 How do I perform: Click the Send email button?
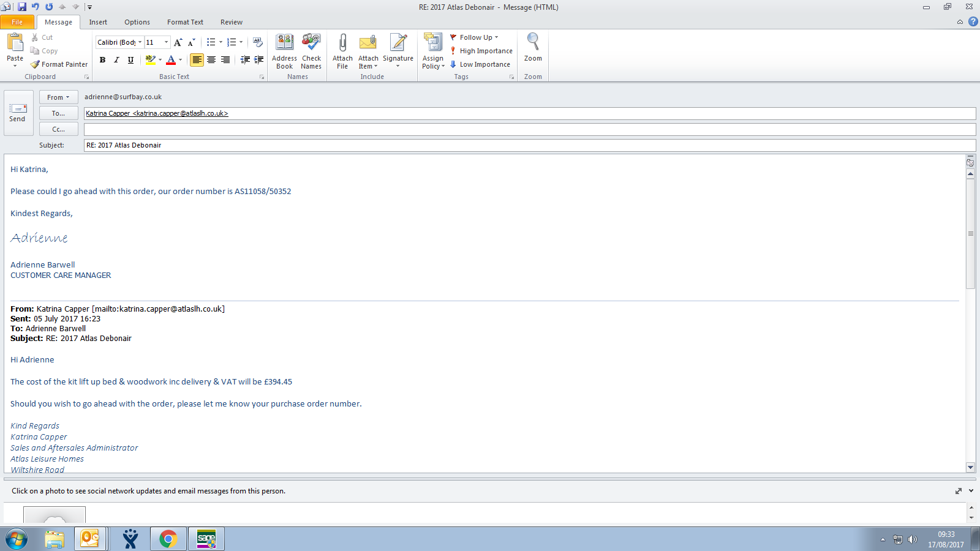pyautogui.click(x=17, y=113)
